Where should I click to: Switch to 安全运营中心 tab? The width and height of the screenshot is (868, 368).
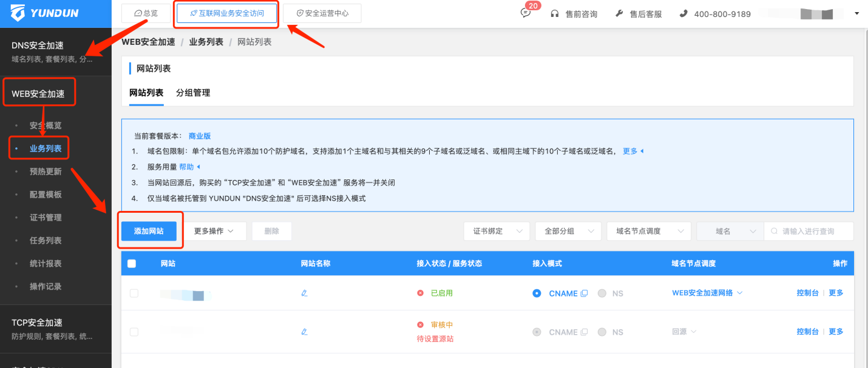coord(322,13)
